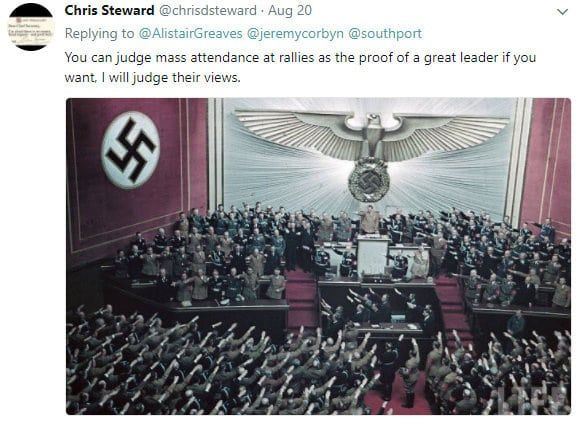Image resolution: width=580 pixels, height=421 pixels.
Task: Open the @southport mention link
Action: click(385, 34)
